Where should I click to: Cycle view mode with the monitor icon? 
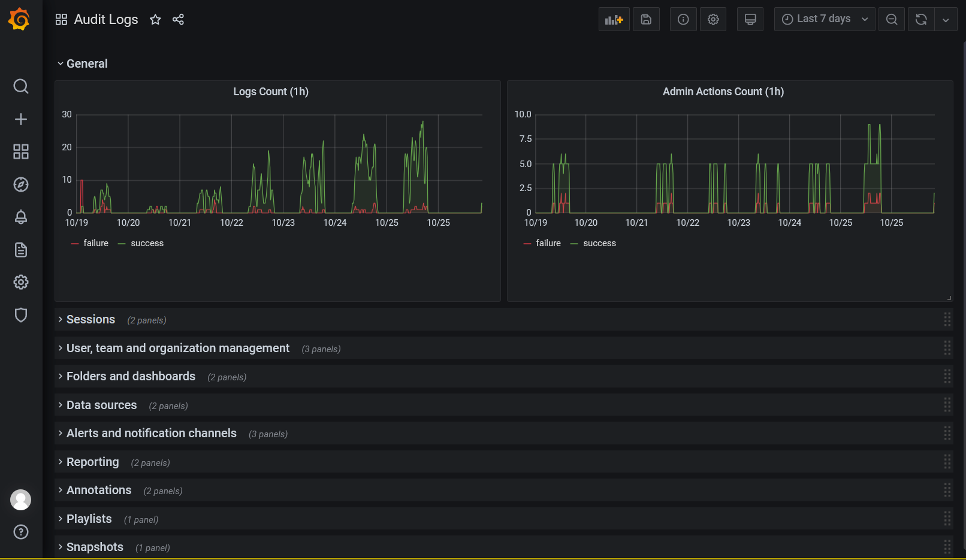(x=750, y=20)
